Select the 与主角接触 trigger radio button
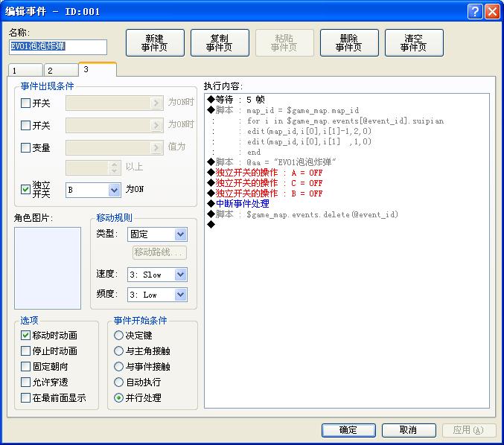This screenshot has height=445, width=504. click(x=118, y=350)
